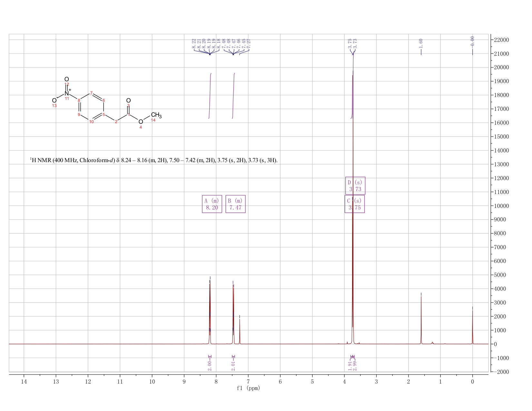The image size is (532, 411).
Task: Click the 7.27 peak label at top
Action: [x=249, y=43]
